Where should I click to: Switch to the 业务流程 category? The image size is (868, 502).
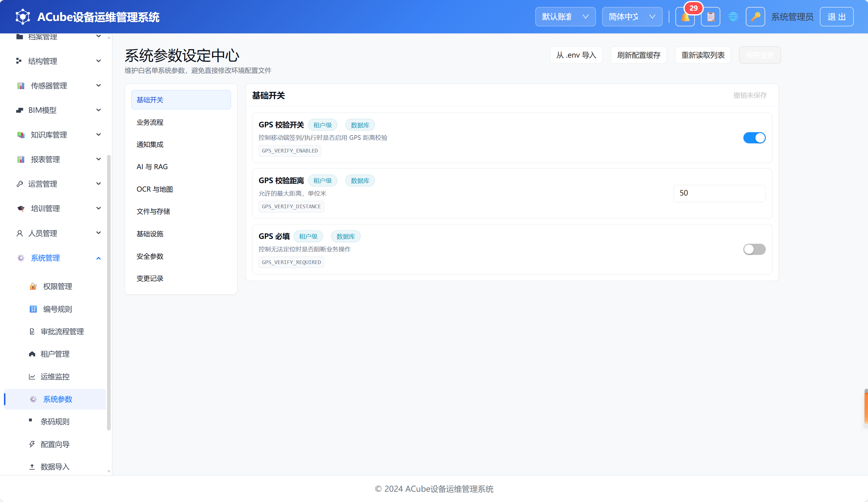coord(181,122)
